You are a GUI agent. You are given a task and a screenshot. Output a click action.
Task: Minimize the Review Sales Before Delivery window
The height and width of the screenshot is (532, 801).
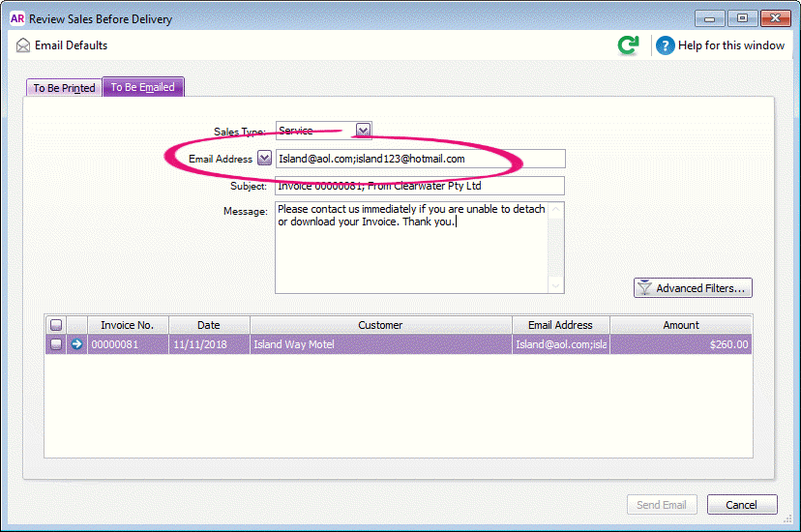pos(709,18)
